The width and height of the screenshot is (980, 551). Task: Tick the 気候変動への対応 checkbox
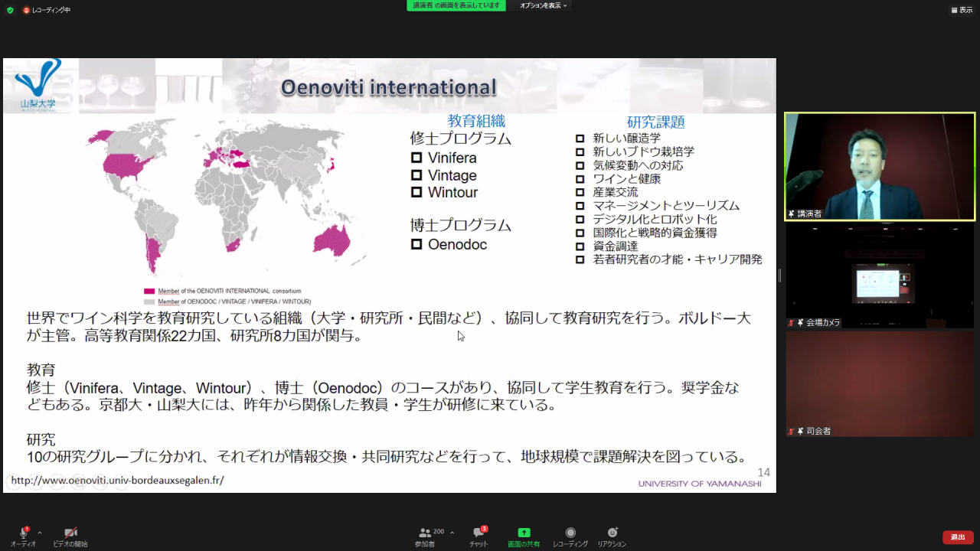(x=580, y=165)
